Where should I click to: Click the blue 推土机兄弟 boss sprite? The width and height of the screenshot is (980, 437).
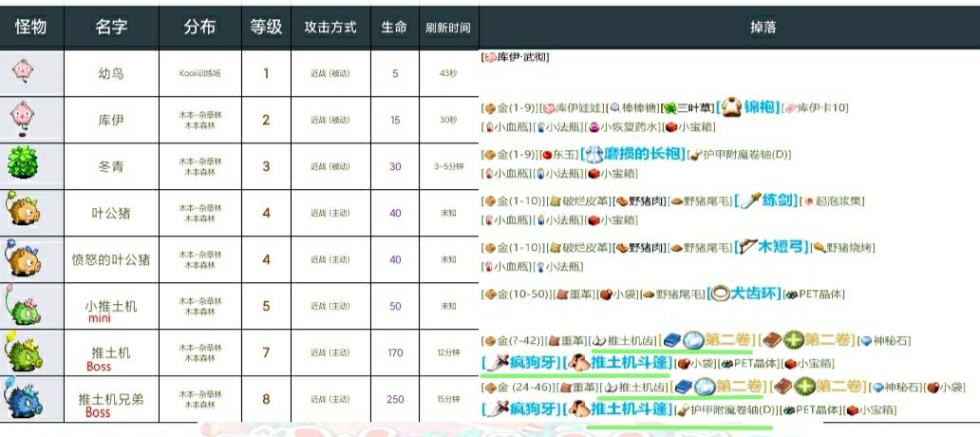[23, 399]
